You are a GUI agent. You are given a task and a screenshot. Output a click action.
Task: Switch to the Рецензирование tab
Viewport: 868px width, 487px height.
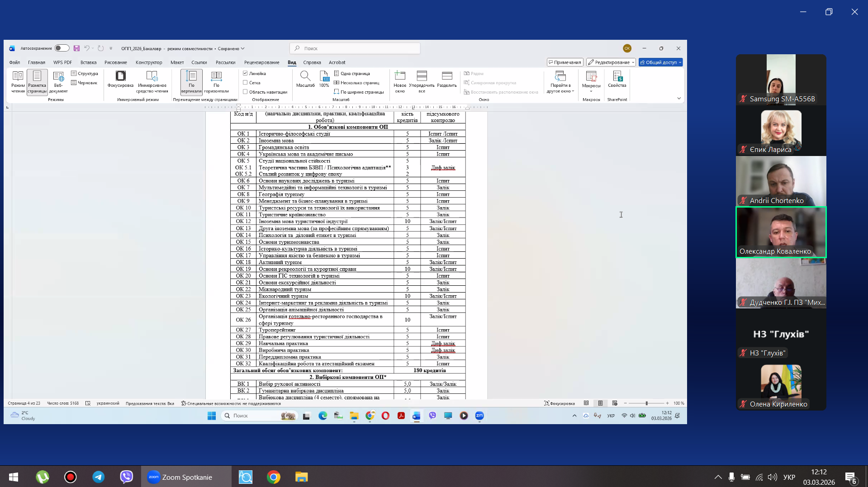[x=261, y=62]
